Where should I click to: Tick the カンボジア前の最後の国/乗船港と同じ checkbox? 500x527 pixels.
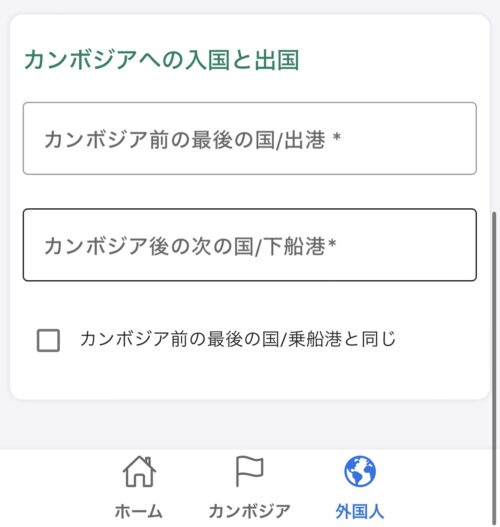coord(48,340)
